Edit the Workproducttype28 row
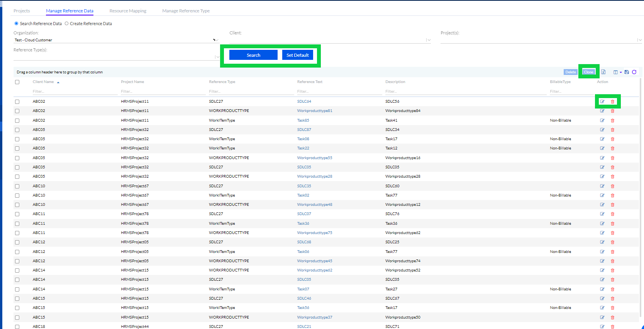The width and height of the screenshot is (644, 329). (x=602, y=176)
